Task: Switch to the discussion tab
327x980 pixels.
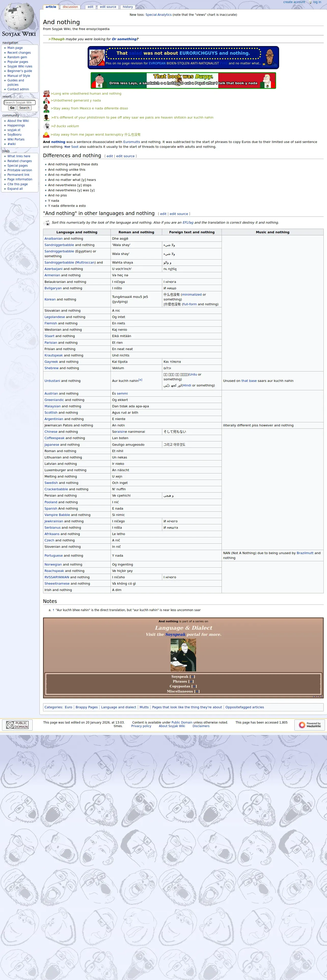Action: [x=70, y=7]
